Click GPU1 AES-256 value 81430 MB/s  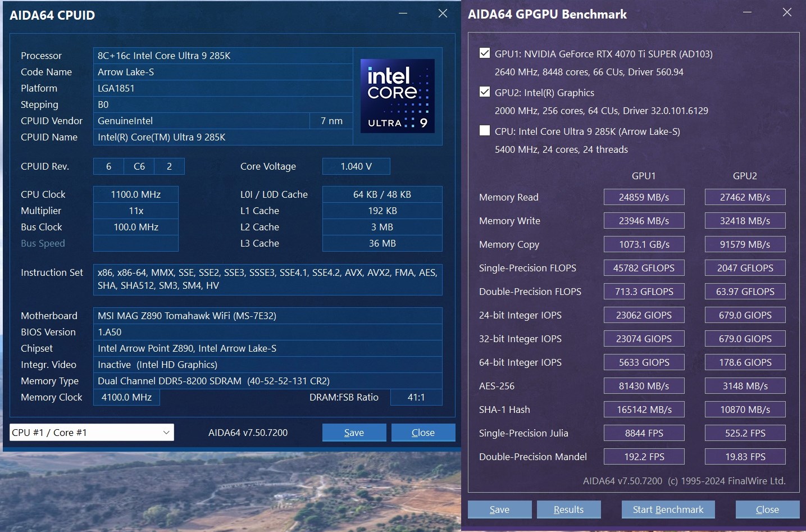point(644,386)
